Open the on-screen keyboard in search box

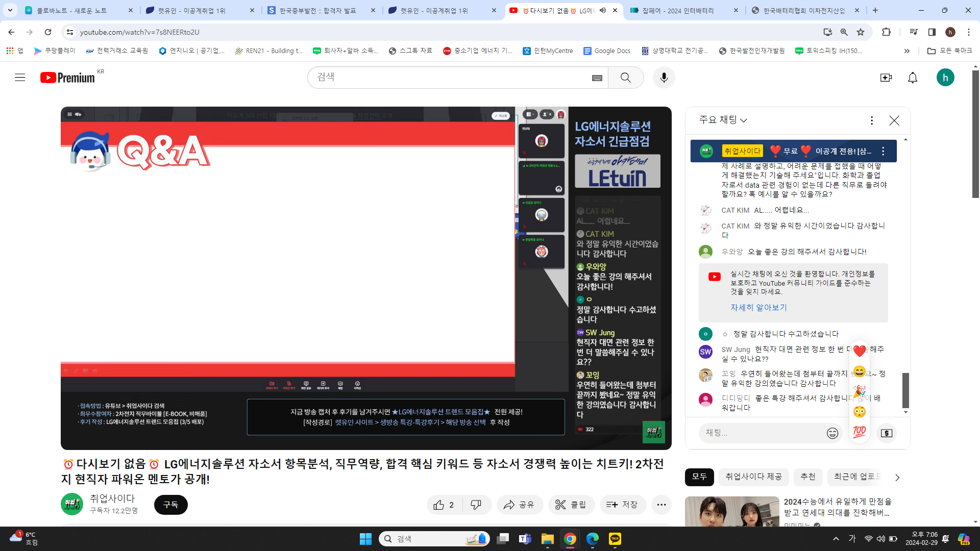coord(597,78)
